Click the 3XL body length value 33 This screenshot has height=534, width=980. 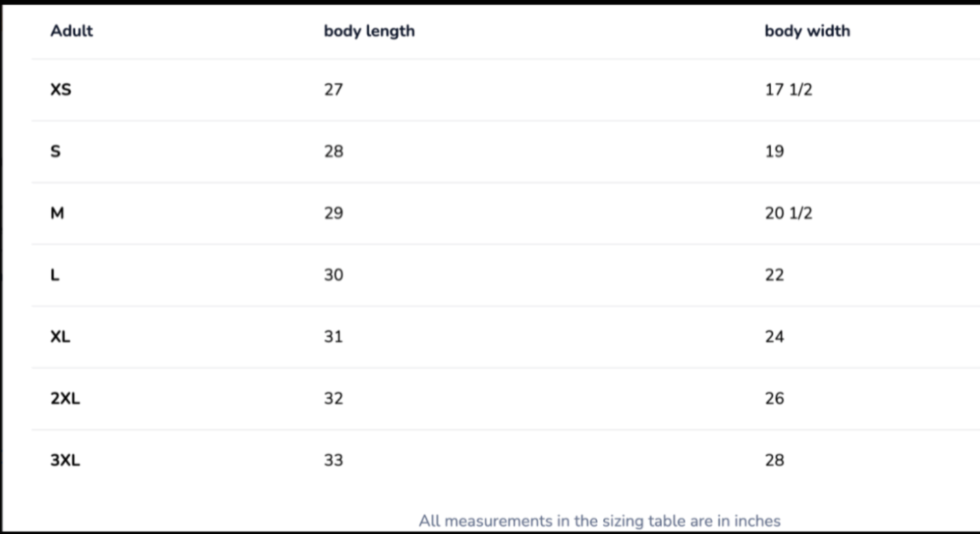tap(334, 460)
